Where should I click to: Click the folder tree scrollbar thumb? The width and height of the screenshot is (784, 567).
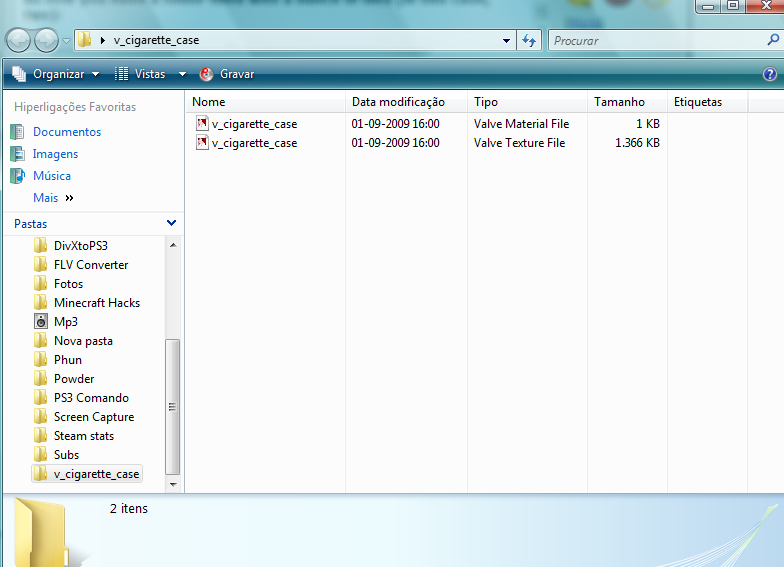[172, 406]
